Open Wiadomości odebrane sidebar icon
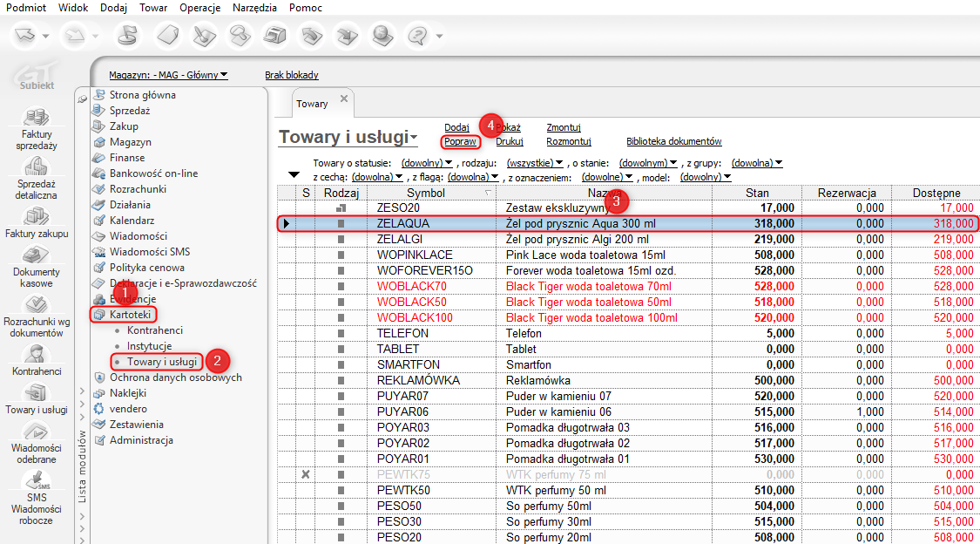980x544 pixels. coord(37,432)
